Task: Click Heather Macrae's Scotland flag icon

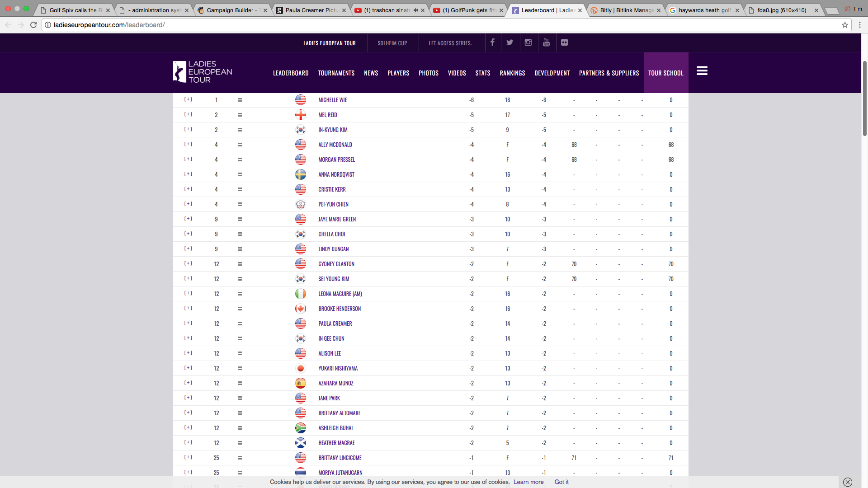Action: tap(301, 443)
